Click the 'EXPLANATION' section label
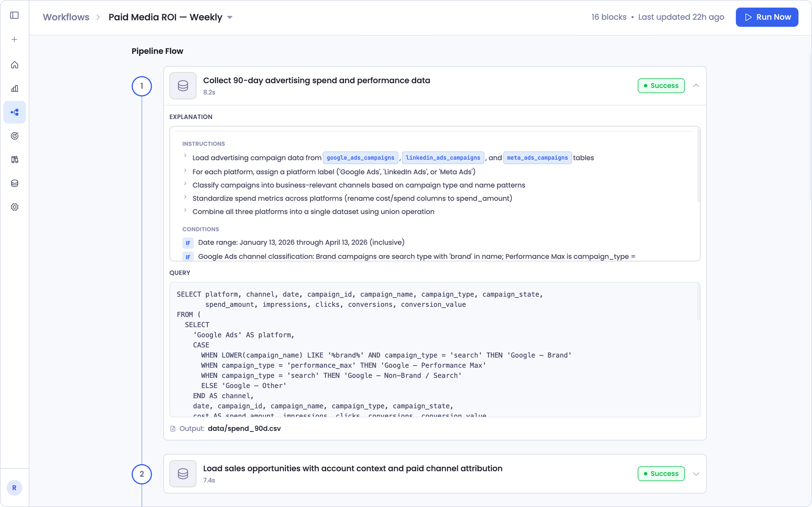The image size is (812, 507). [191, 117]
